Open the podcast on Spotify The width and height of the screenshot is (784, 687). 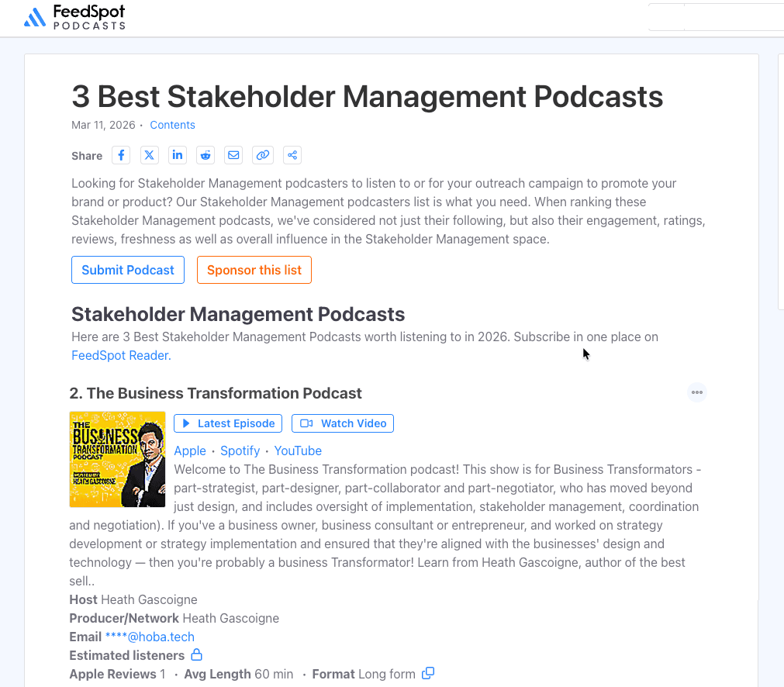240,451
